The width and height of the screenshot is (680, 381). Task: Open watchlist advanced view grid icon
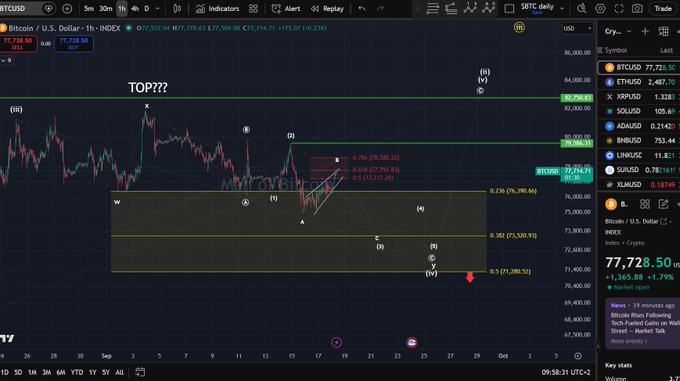pyautogui.click(x=664, y=31)
